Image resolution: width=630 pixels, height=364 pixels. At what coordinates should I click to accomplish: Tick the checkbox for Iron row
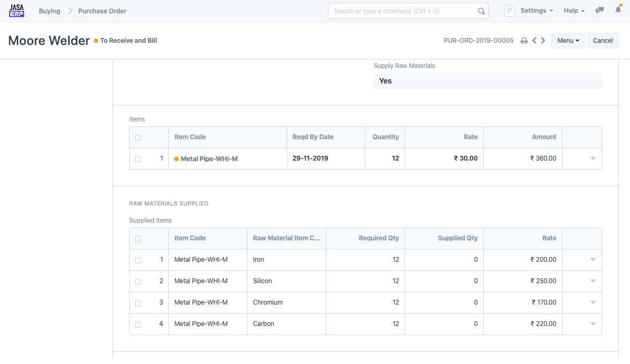(138, 260)
